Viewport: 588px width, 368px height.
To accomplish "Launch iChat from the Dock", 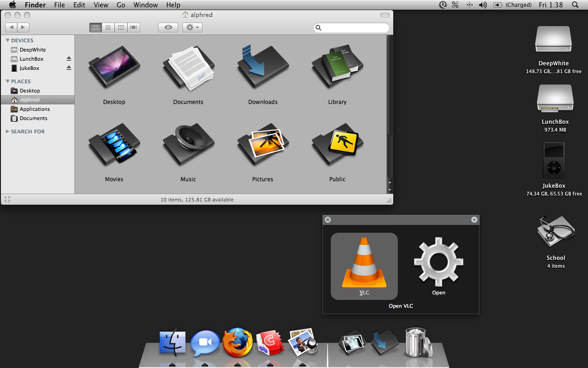I will [205, 343].
